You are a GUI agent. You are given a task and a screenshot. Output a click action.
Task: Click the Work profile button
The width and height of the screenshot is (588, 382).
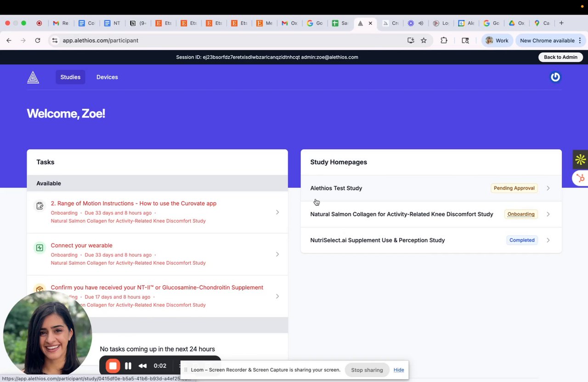pos(497,40)
